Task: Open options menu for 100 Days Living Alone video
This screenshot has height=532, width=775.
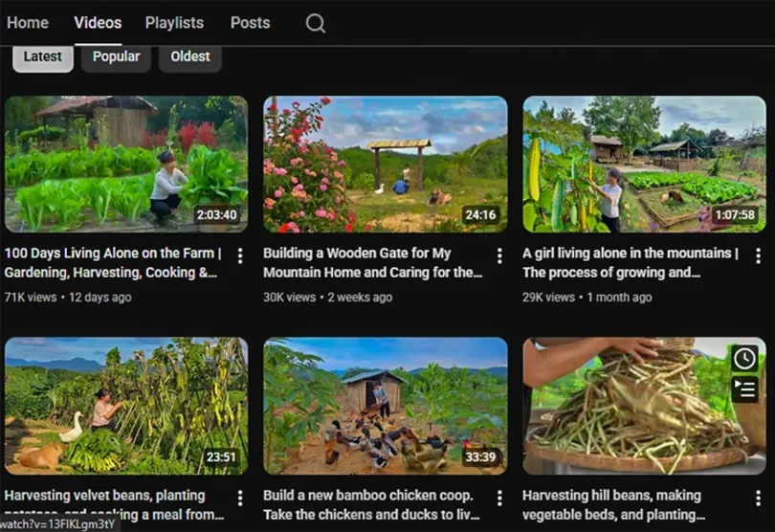Action: 239,255
